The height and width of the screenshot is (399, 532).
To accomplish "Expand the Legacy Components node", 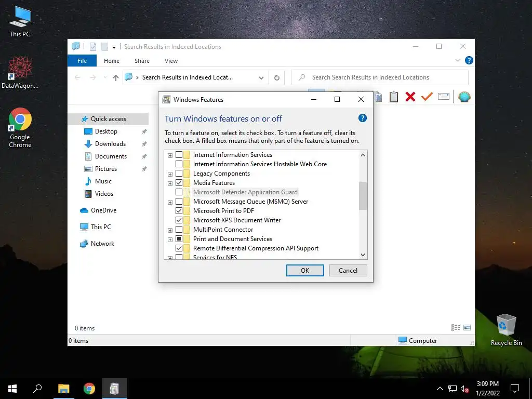I will 170,174.
